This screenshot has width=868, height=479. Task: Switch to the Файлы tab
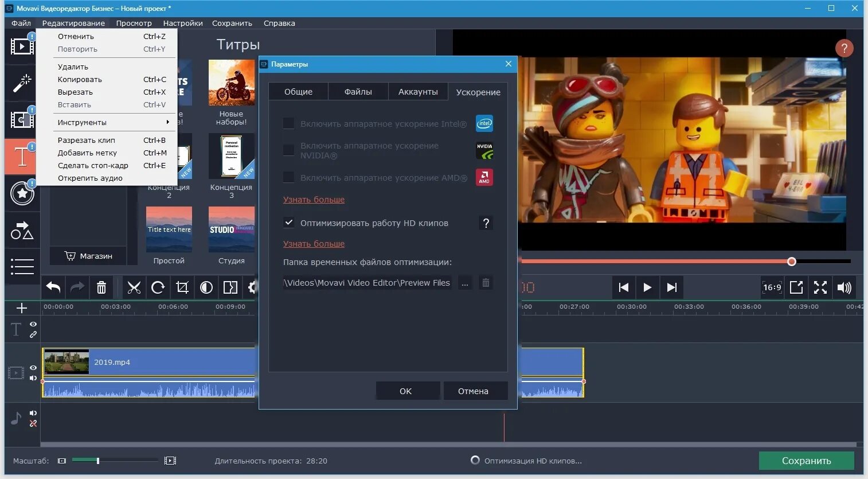(x=358, y=92)
